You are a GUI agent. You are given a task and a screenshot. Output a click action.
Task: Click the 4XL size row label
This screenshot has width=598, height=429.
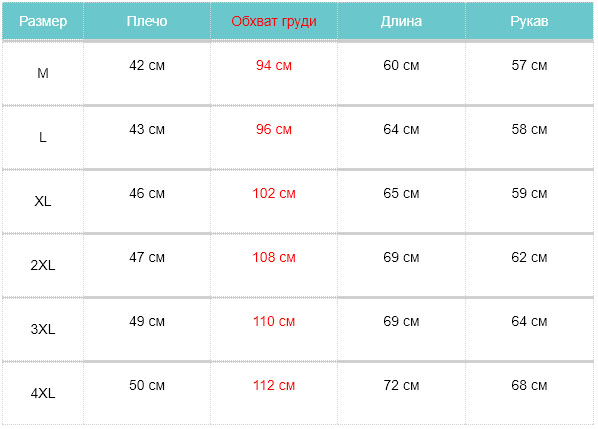coord(43,393)
